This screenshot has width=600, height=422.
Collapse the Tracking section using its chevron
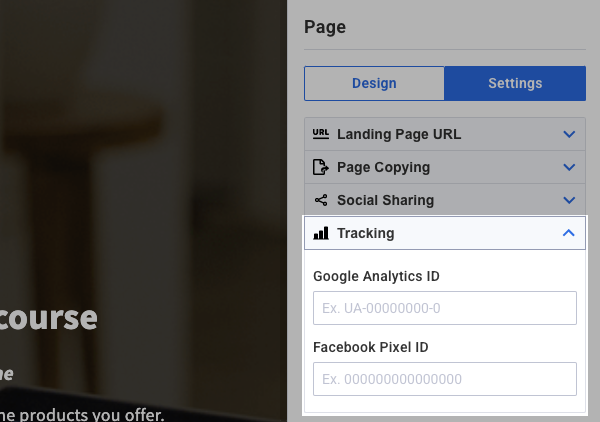pyautogui.click(x=569, y=233)
